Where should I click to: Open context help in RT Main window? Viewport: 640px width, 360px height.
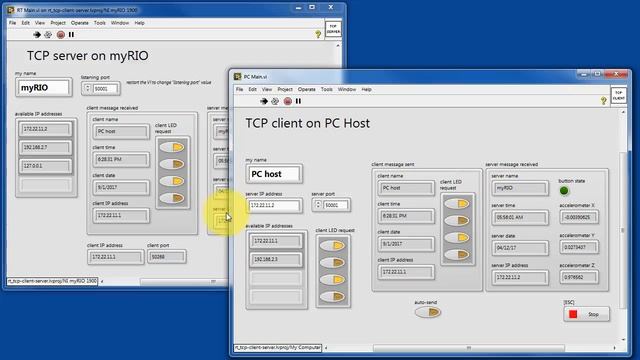[x=318, y=35]
